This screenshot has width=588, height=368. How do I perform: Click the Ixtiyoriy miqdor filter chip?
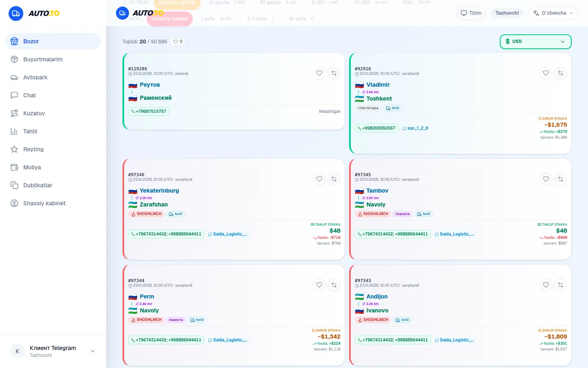point(169,19)
